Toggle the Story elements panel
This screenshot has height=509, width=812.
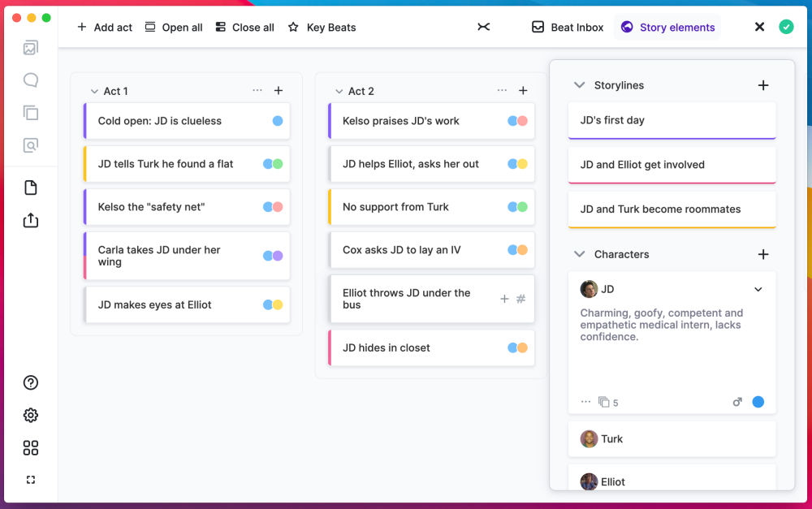coord(667,27)
